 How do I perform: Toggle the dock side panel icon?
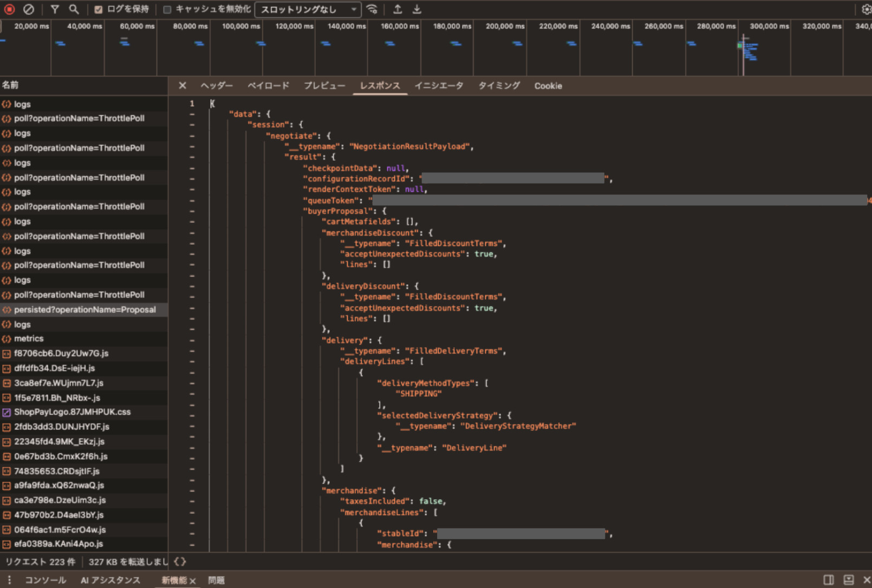tap(829, 580)
